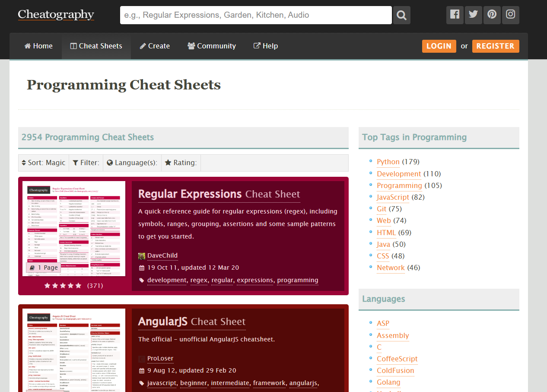Click the 'Programming Cheat Sheets' page heading
The height and width of the screenshot is (392, 547).
coord(124,85)
